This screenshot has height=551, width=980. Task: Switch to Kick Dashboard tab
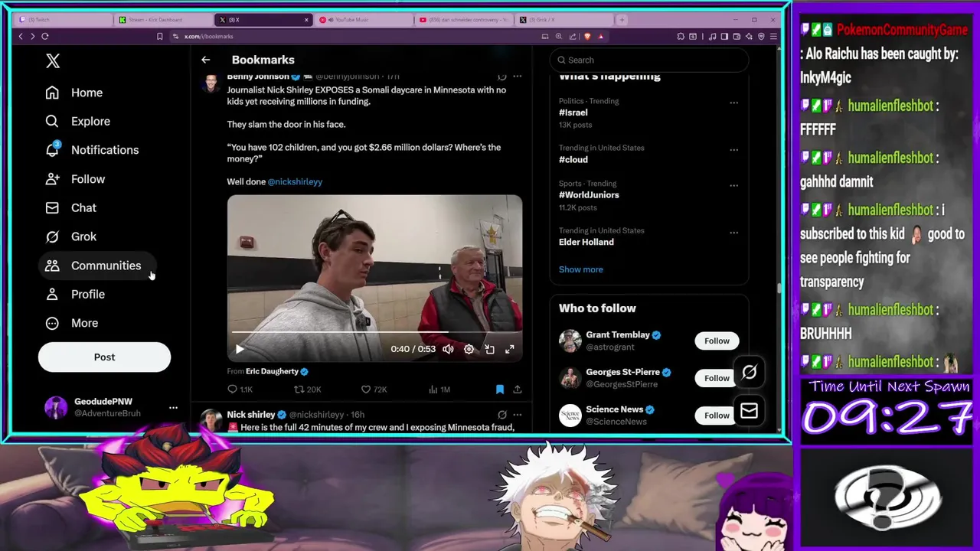pyautogui.click(x=164, y=20)
